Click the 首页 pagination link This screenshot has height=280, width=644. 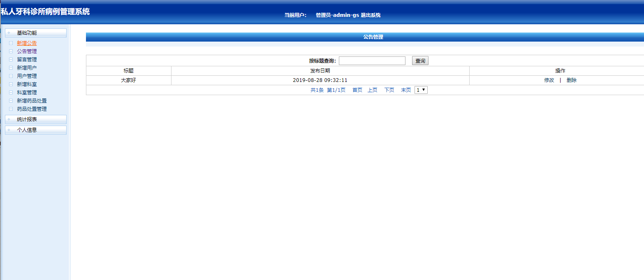click(357, 90)
